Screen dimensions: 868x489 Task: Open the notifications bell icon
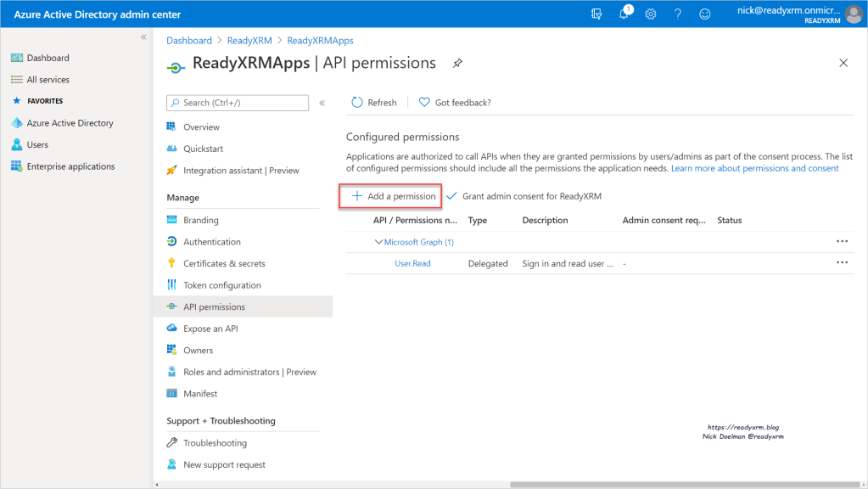624,14
